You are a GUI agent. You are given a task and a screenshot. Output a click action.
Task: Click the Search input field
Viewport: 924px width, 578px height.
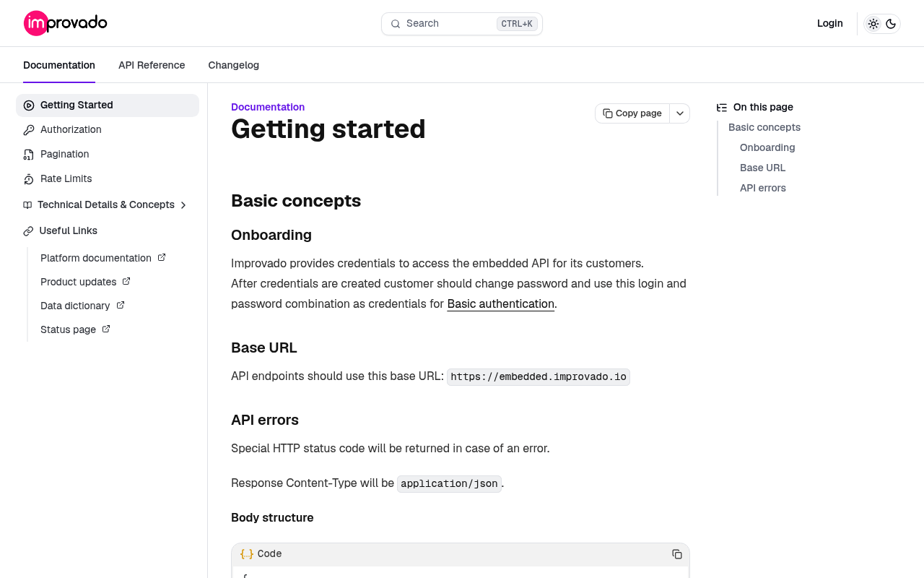pos(462,24)
